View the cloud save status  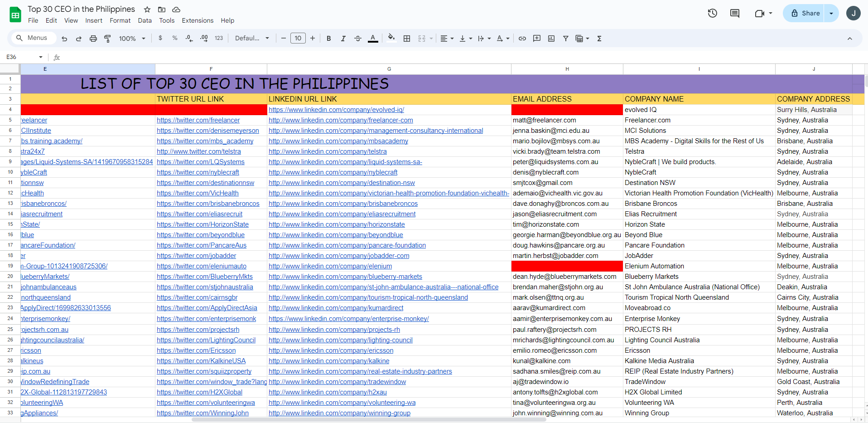[176, 10]
